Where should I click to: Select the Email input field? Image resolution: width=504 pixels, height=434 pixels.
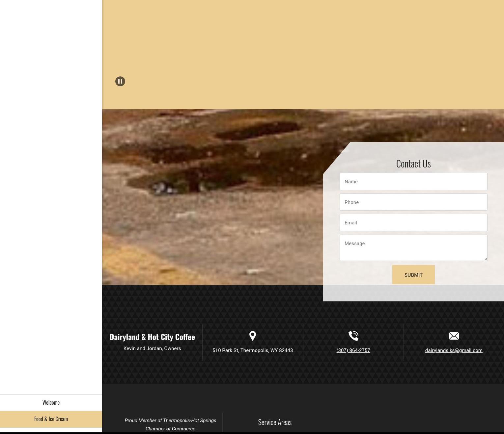(413, 223)
